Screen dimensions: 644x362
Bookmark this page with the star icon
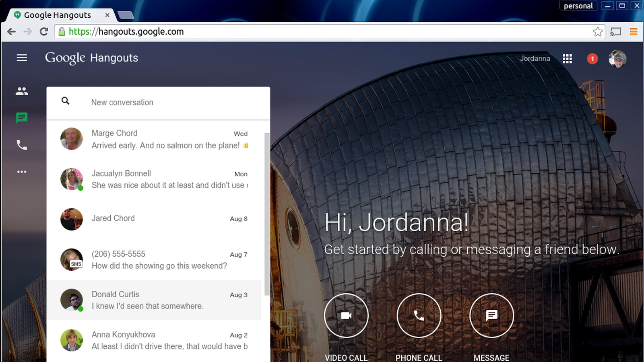tap(598, 31)
